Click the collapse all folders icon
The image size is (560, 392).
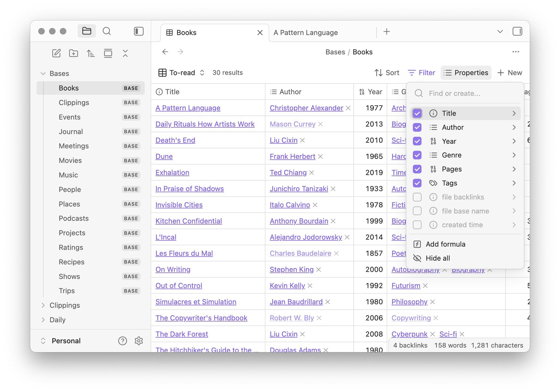click(x=125, y=53)
